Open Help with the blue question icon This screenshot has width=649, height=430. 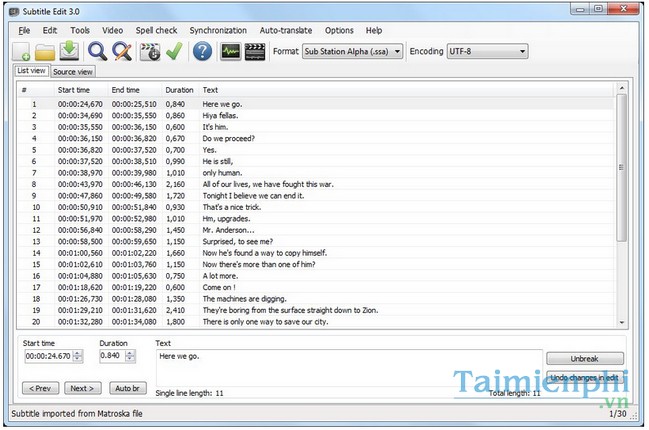[203, 51]
